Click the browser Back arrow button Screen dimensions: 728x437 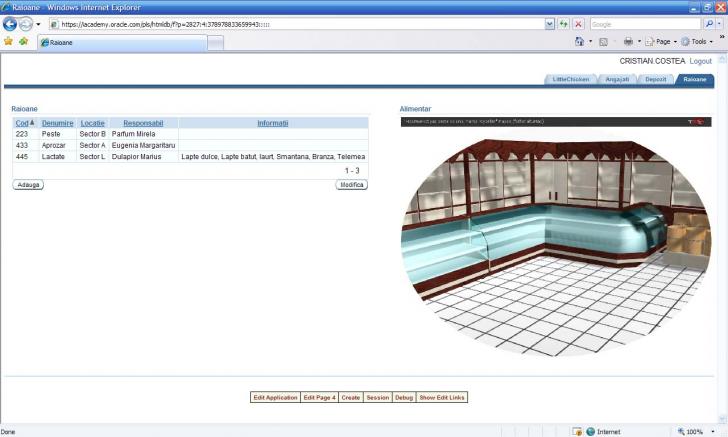[11, 23]
